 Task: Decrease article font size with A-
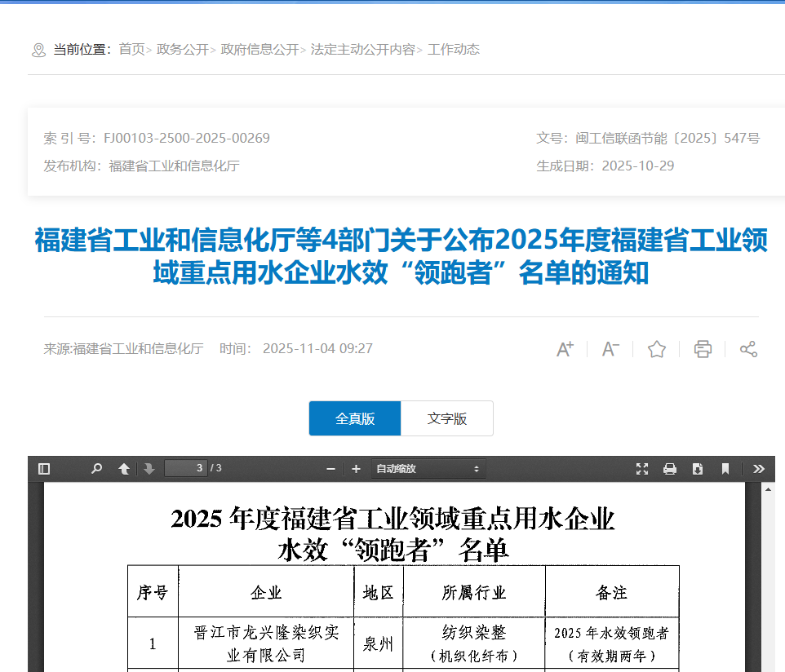point(610,349)
